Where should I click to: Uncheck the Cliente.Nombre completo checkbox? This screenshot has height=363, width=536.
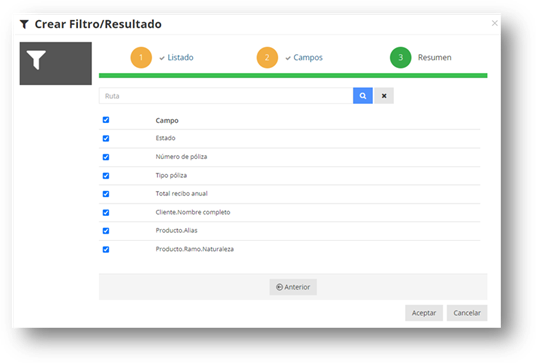pyautogui.click(x=106, y=213)
